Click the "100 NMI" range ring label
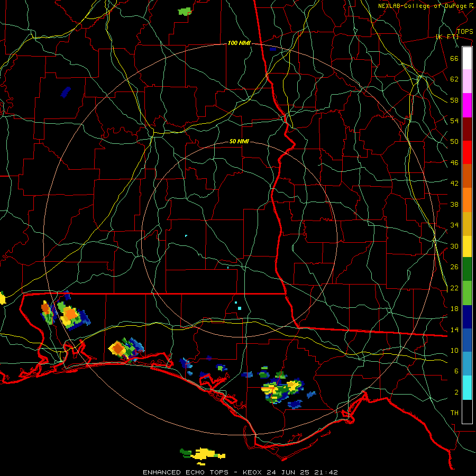 (x=239, y=43)
